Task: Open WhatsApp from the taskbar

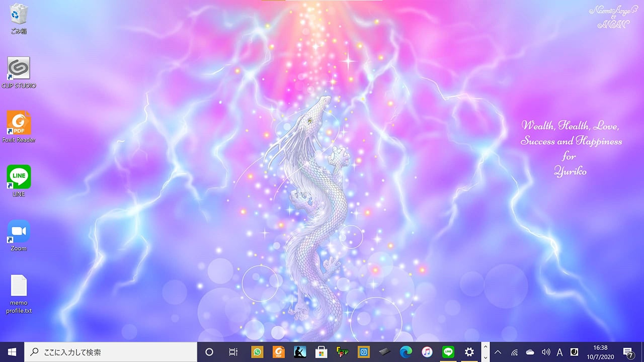Action: point(258,352)
